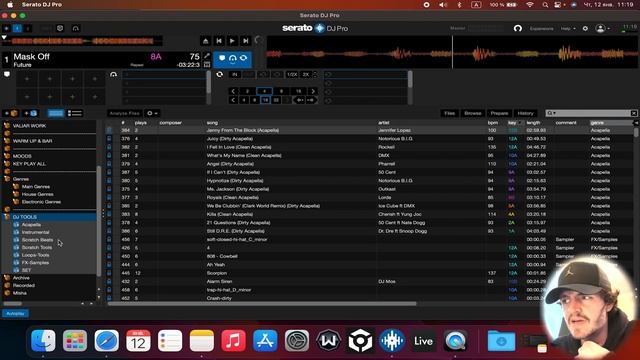Double the loop with the 2X button
Viewport: 640px width, 360px height.
point(306,75)
